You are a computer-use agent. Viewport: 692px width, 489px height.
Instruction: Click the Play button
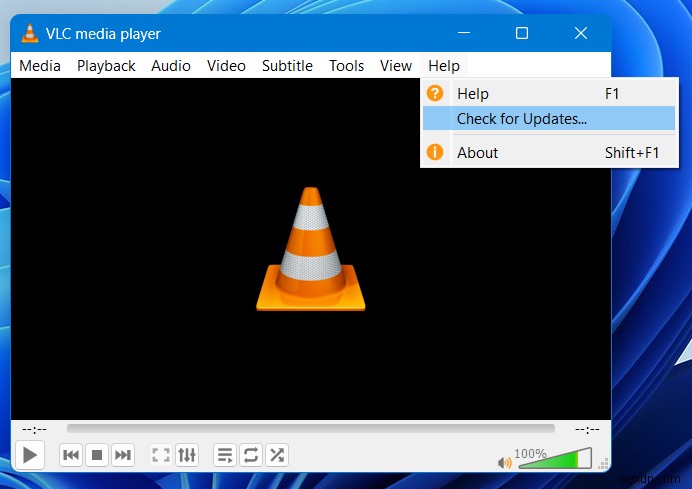30,455
